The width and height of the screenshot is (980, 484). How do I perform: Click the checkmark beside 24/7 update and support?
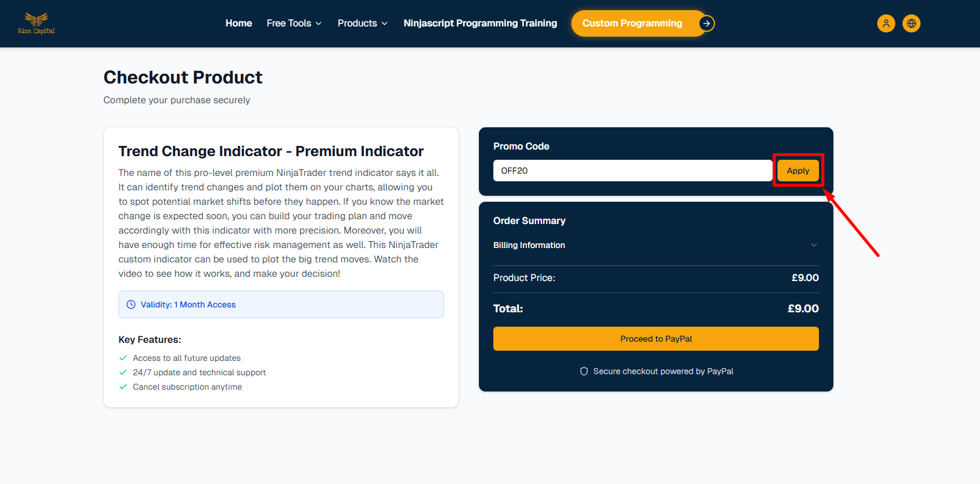click(x=123, y=372)
